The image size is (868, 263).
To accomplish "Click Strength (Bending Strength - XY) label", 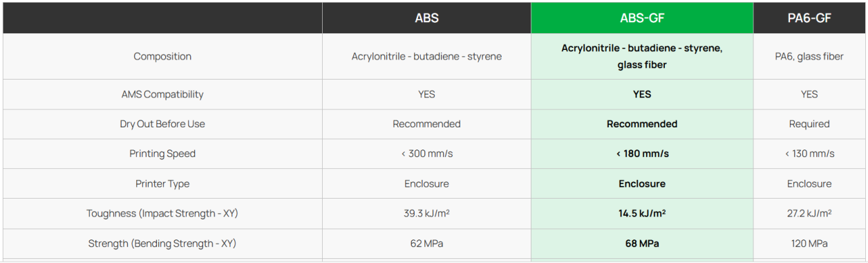I will pos(162,244).
